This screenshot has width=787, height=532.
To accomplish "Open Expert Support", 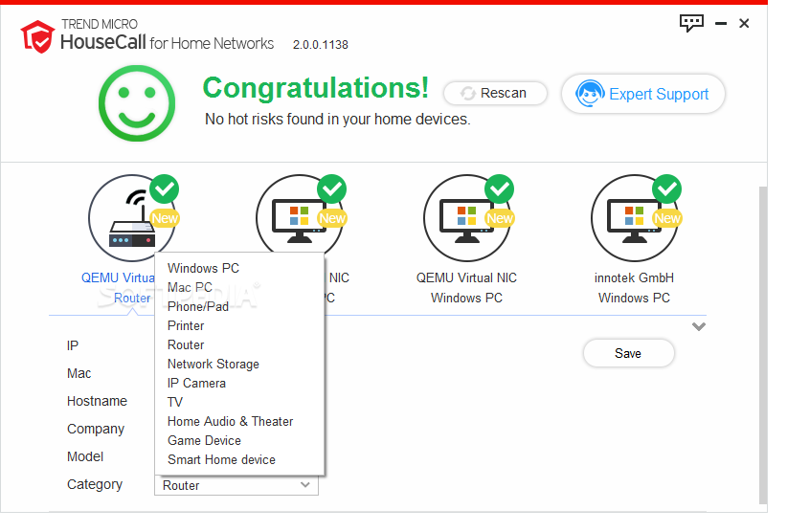I will point(643,94).
